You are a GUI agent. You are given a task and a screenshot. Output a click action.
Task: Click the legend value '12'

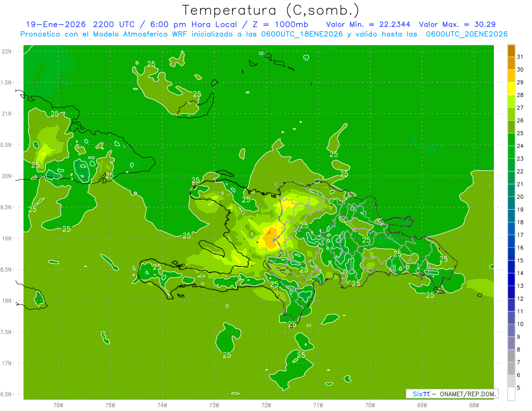pyautogui.click(x=520, y=299)
